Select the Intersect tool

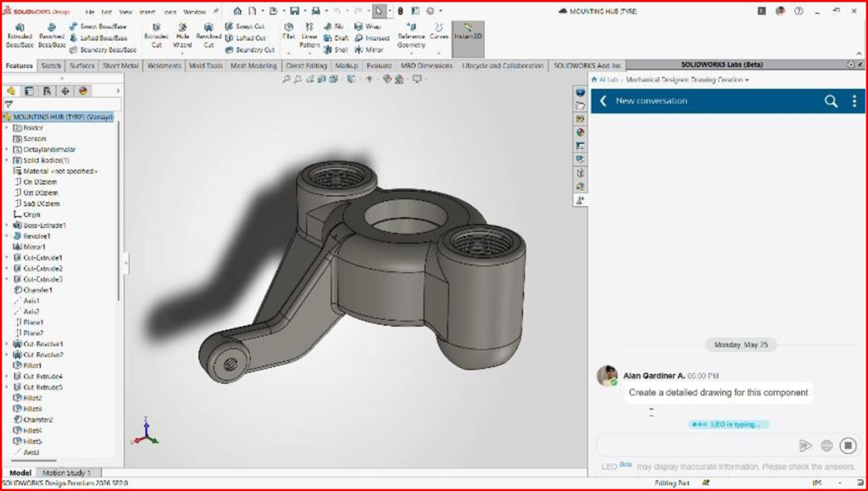coord(372,37)
